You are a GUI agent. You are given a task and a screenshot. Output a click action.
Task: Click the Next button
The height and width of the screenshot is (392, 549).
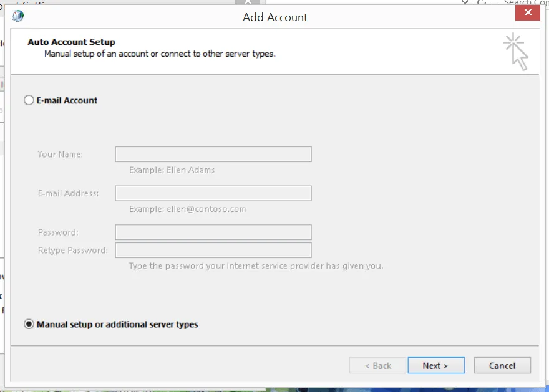pyautogui.click(x=435, y=366)
